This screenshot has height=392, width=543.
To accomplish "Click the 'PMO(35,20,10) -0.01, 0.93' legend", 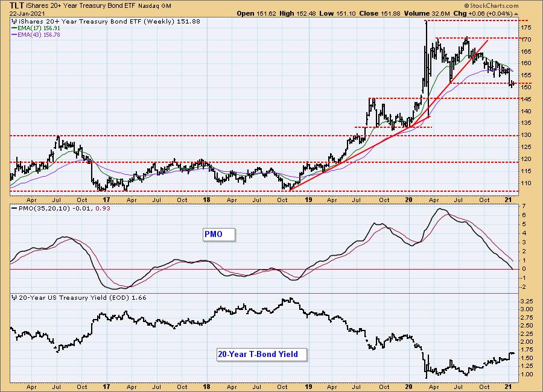I will (64, 209).
